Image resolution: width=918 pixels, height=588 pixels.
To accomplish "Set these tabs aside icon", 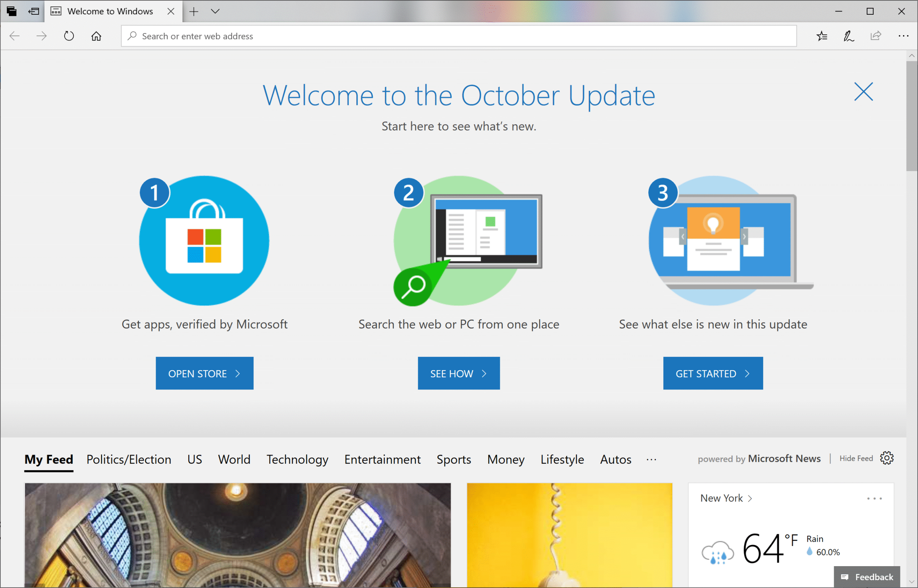I will pos(34,11).
